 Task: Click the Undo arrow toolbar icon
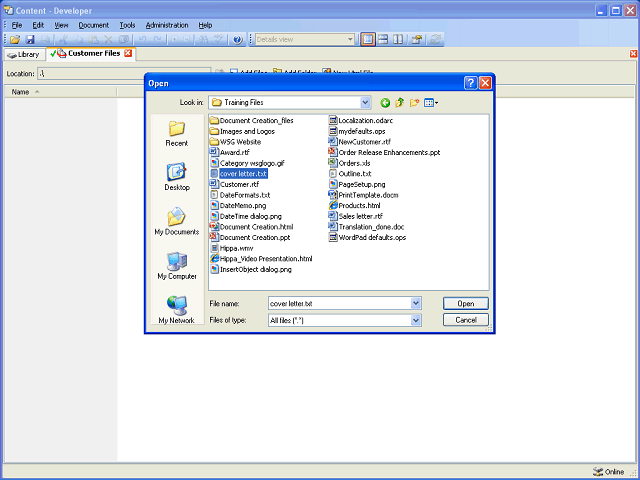[142, 40]
